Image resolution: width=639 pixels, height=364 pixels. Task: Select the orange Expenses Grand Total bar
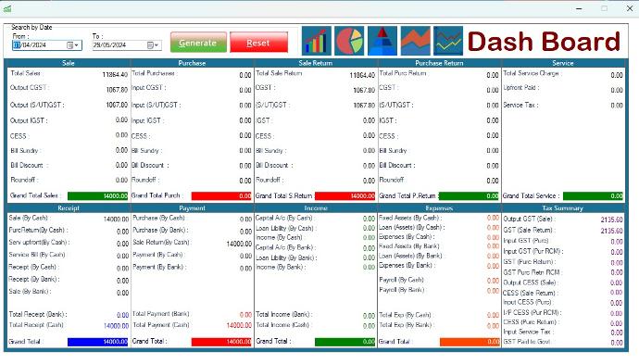tap(470, 342)
